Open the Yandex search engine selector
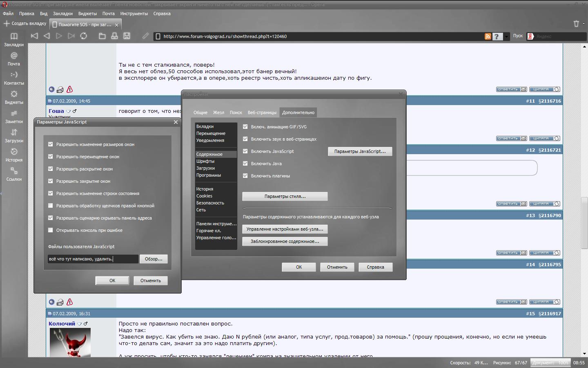This screenshot has width=588, height=368. pos(530,36)
